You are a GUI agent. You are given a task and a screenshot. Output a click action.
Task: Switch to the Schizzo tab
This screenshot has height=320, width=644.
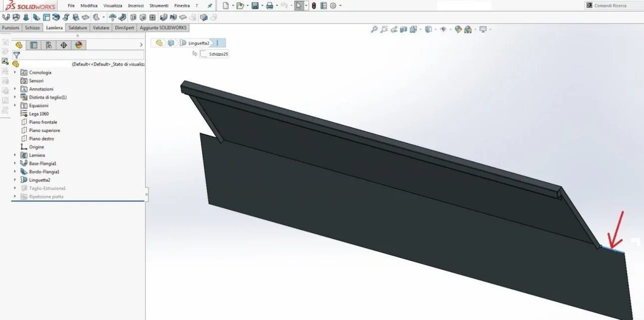click(x=32, y=27)
